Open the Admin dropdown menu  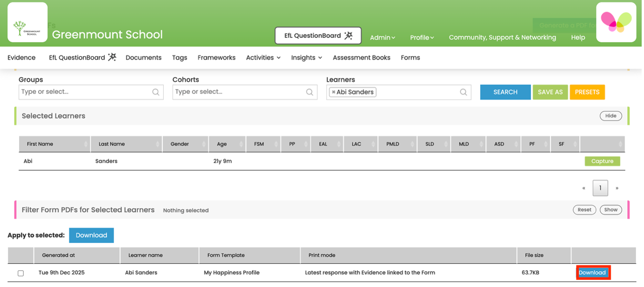click(x=382, y=38)
